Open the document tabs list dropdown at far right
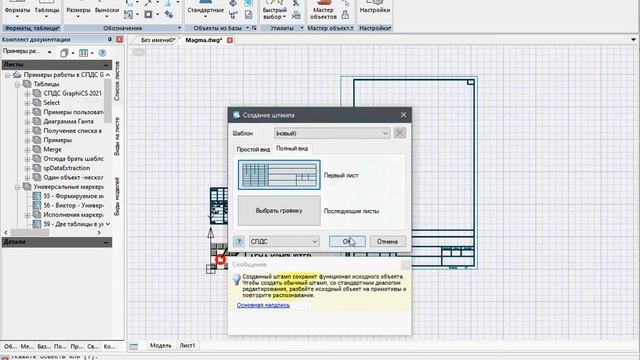The height and width of the screenshot is (360, 640). pos(633,40)
